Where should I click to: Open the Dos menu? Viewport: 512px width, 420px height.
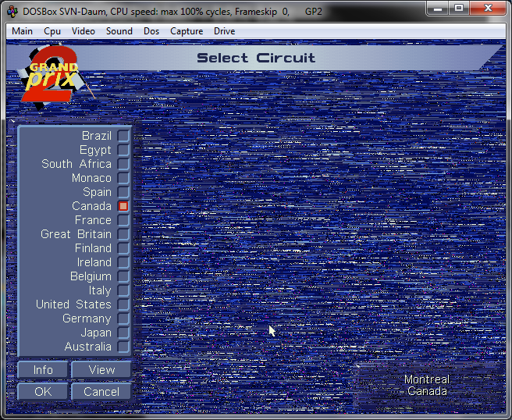151,31
